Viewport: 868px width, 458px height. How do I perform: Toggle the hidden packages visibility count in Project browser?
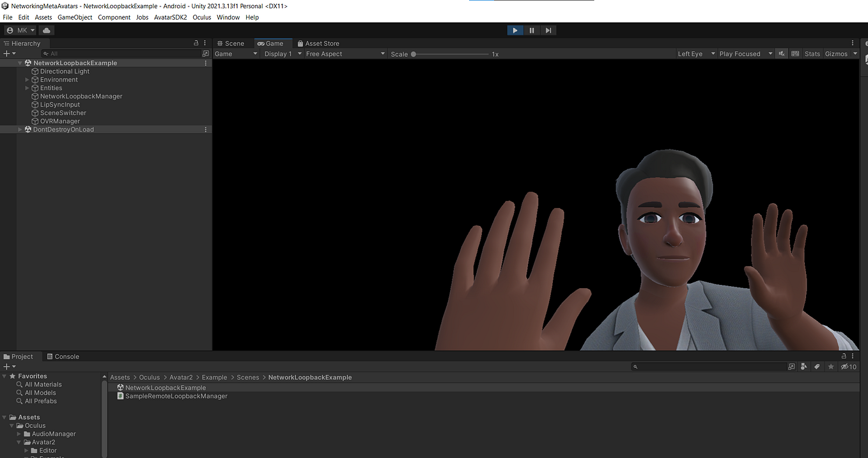pyautogui.click(x=848, y=367)
